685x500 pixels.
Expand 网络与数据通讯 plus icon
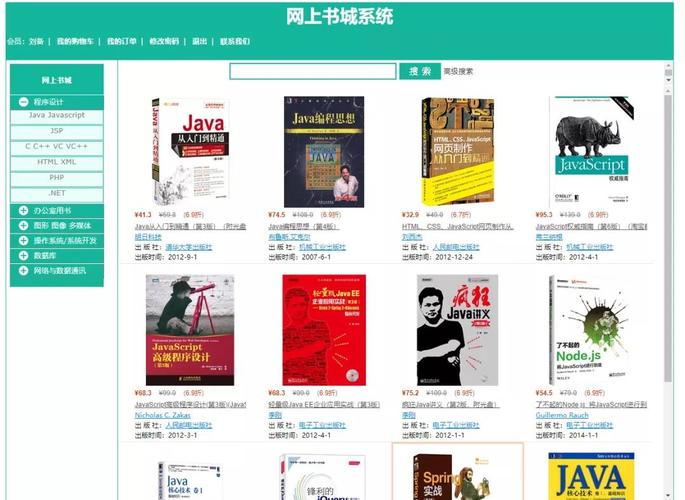point(24,270)
